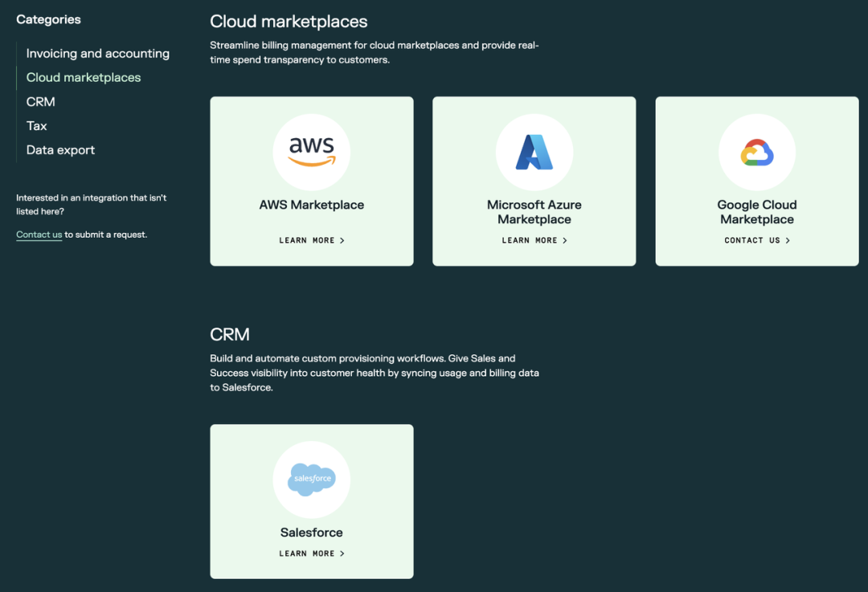
Task: Click Contact Us on Google Cloud Marketplace card
Action: [x=757, y=240]
